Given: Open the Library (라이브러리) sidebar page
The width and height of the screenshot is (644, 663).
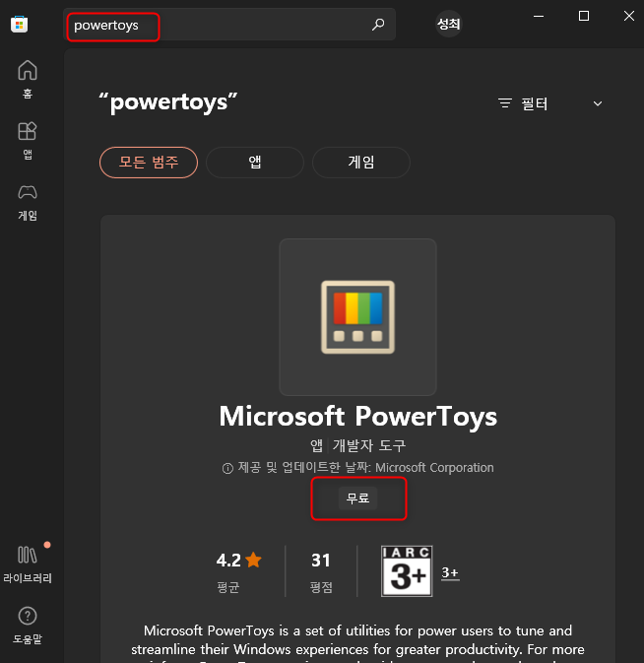Looking at the screenshot, I should [28, 564].
